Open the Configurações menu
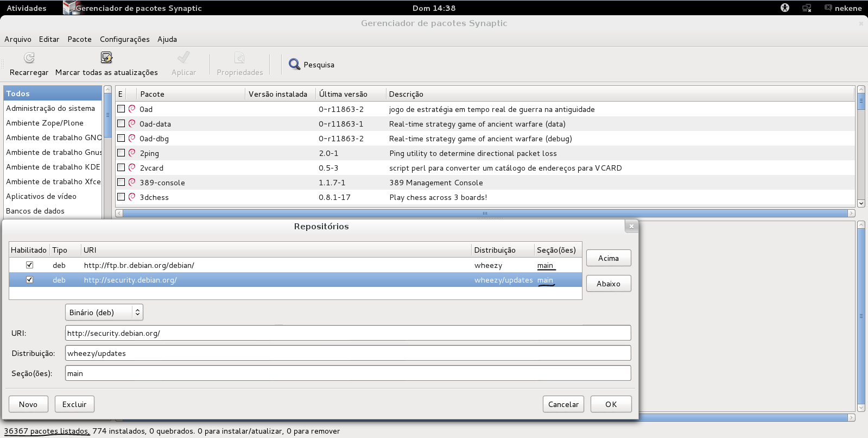The image size is (868, 438). pyautogui.click(x=125, y=39)
